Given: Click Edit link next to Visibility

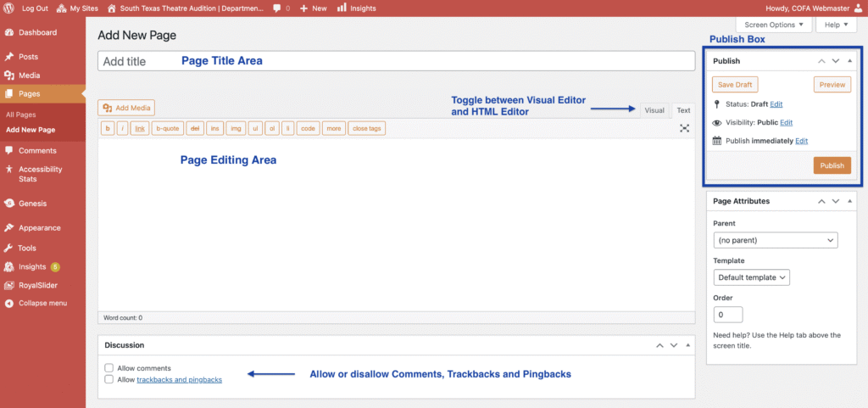Looking at the screenshot, I should coord(786,122).
